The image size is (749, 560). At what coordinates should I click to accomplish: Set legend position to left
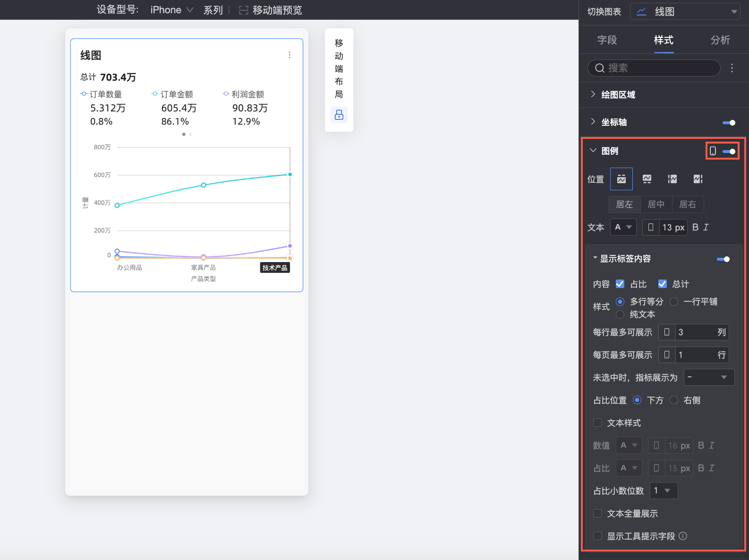click(x=672, y=179)
